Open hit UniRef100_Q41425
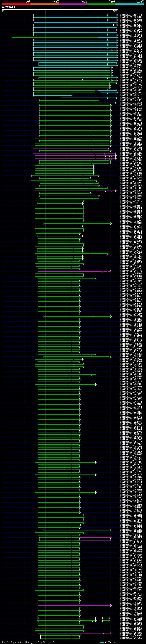The height and width of the screenshot is (644, 146). click(x=131, y=281)
